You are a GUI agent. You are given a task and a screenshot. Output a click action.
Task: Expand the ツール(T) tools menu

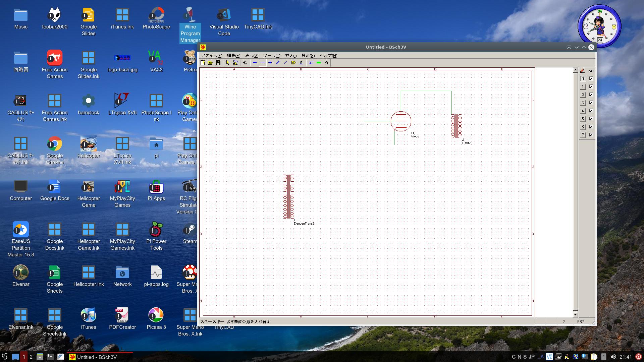point(271,56)
